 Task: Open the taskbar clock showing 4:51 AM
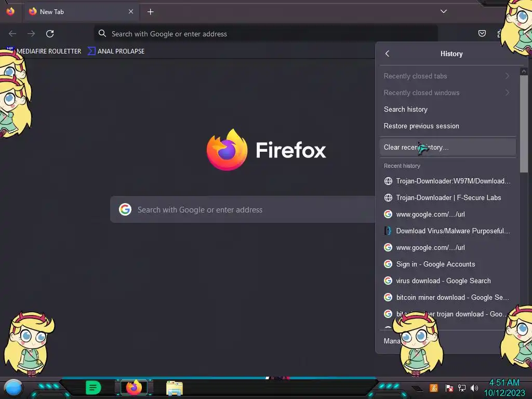[504, 388]
